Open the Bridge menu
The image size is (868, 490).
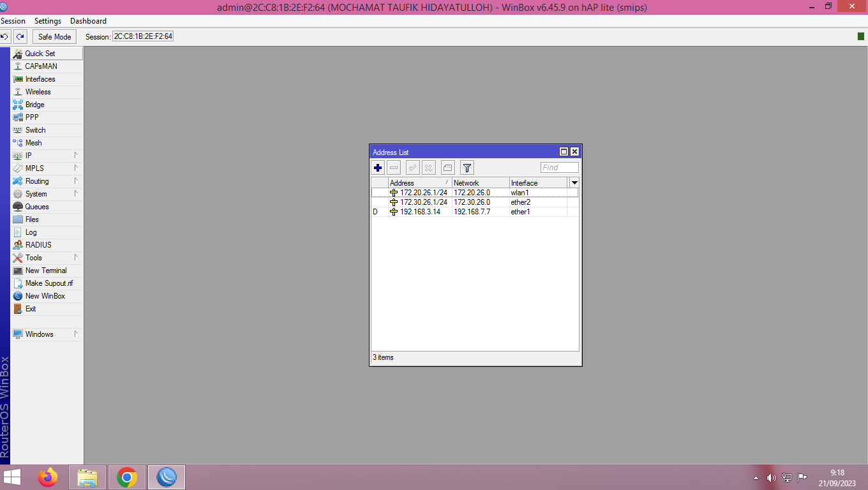(x=47, y=105)
